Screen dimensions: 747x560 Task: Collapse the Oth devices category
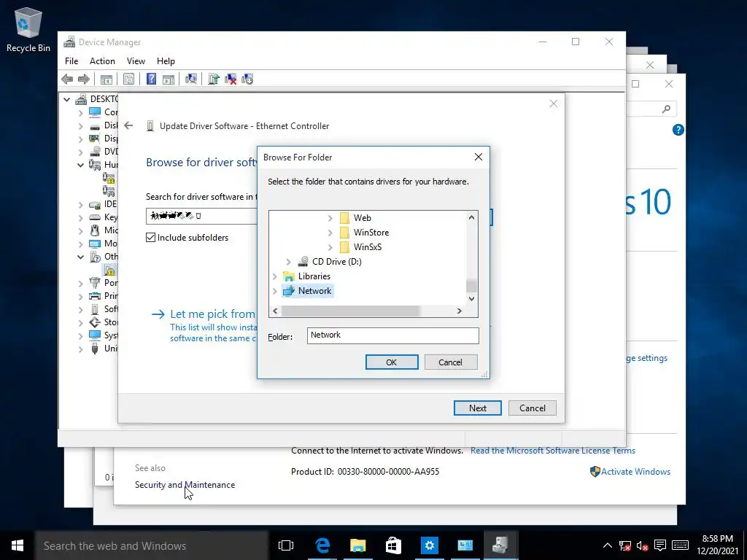point(80,257)
